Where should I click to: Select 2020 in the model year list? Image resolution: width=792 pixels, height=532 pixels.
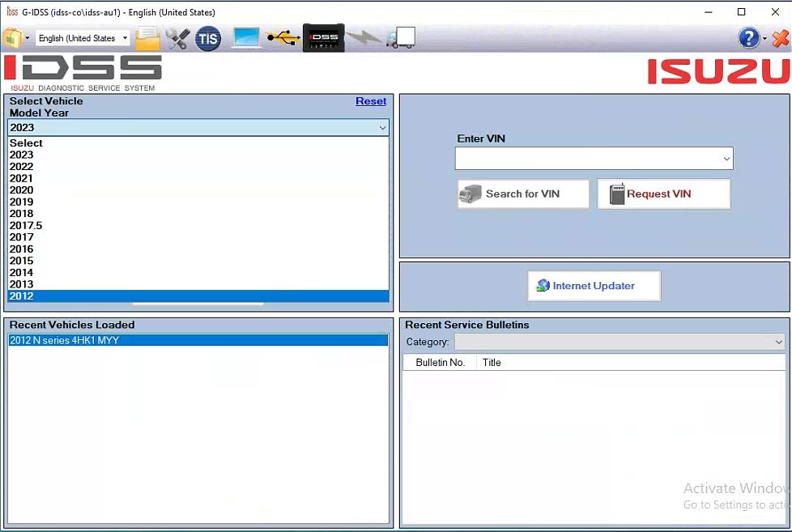[198, 190]
